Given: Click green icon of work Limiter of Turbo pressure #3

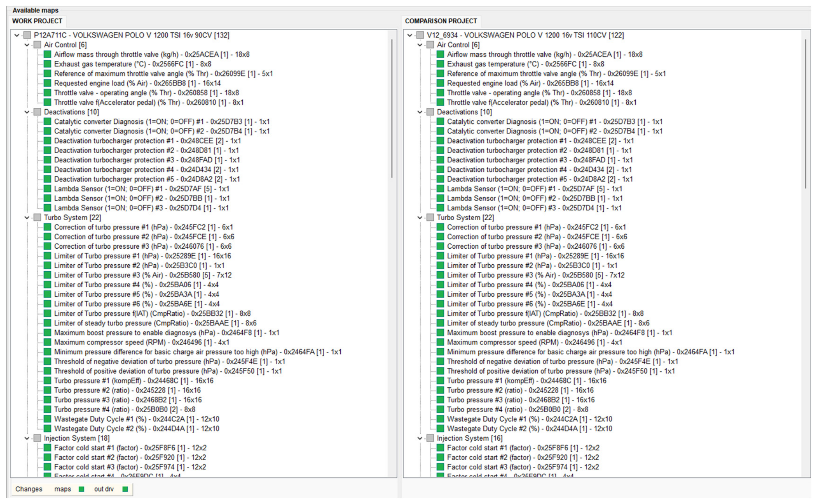Looking at the screenshot, I should click(47, 275).
